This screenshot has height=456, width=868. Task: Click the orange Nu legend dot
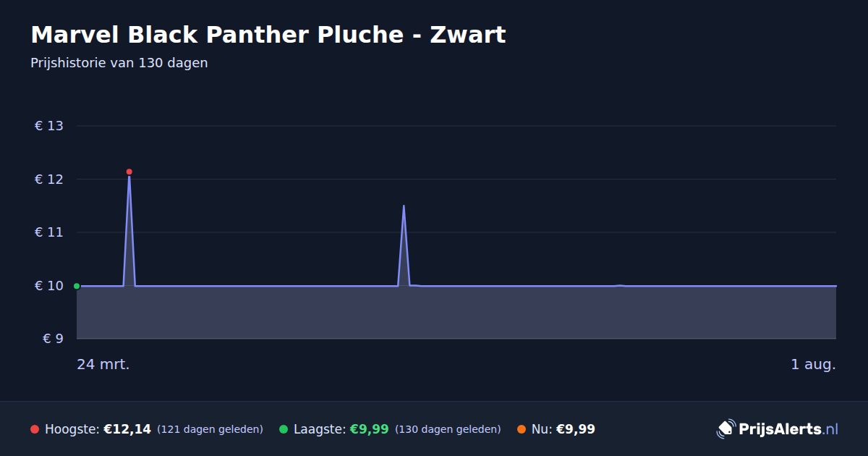522,429
